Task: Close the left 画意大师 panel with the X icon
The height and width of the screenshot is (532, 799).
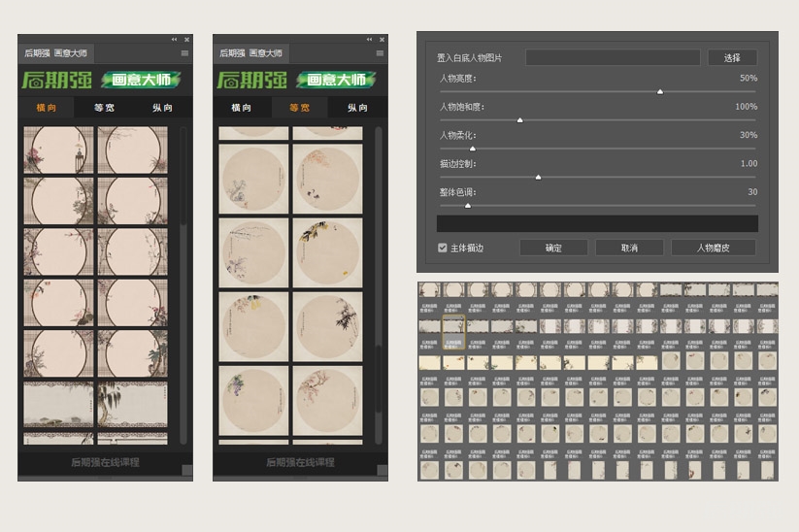Action: [x=187, y=39]
